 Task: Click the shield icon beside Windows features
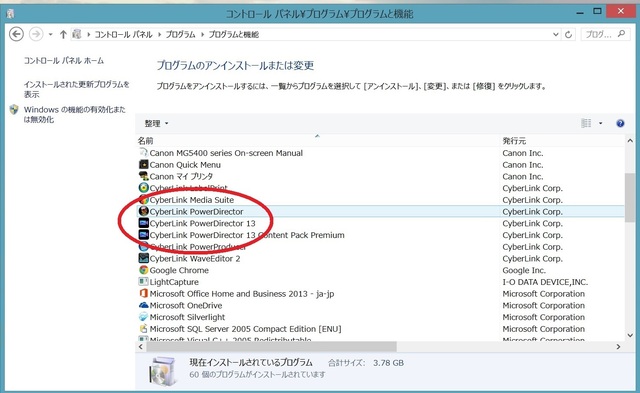tap(14, 109)
